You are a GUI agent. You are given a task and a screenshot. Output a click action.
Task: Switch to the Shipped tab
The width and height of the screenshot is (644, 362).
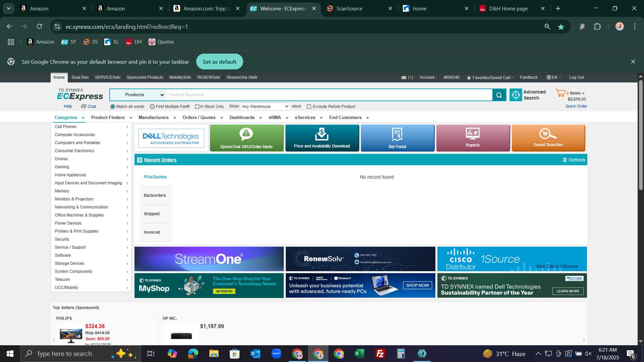tap(156, 214)
